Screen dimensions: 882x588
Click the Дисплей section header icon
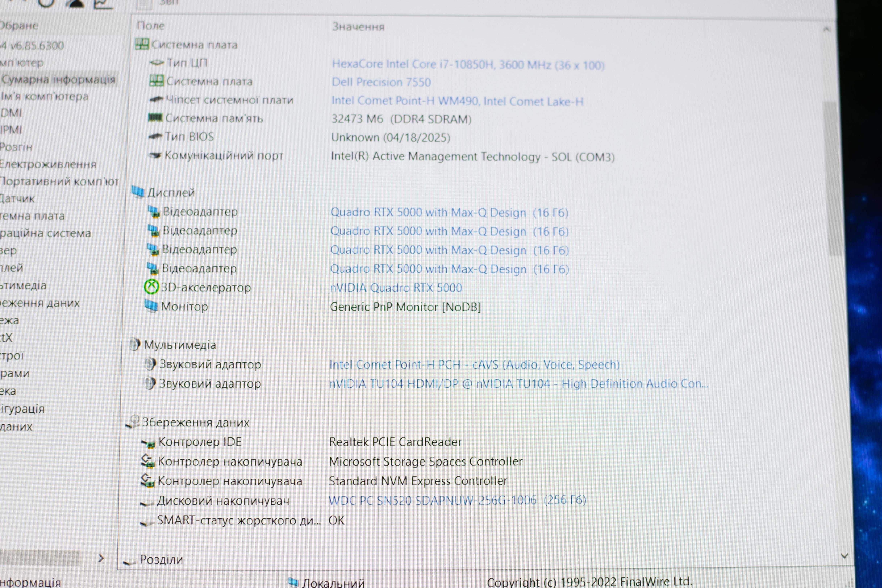coord(138,192)
